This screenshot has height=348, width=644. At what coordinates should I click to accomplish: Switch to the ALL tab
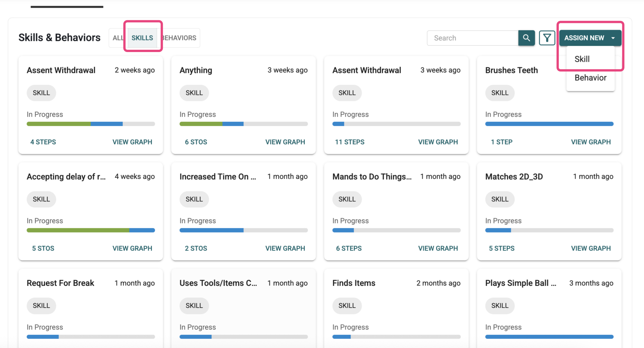118,38
